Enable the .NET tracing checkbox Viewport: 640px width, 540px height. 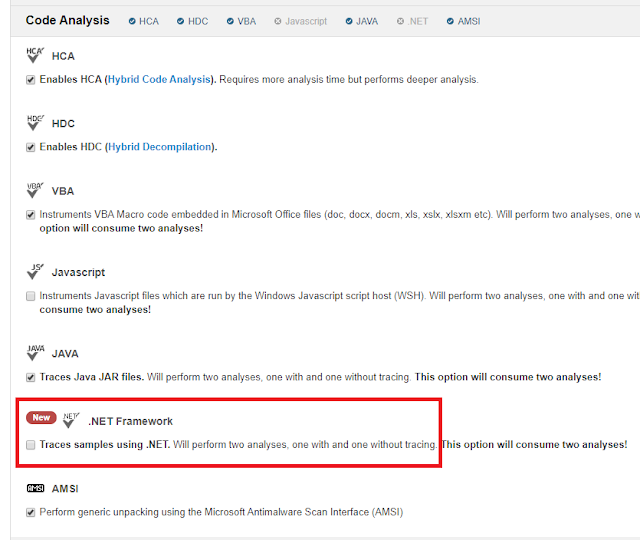pyautogui.click(x=31, y=444)
